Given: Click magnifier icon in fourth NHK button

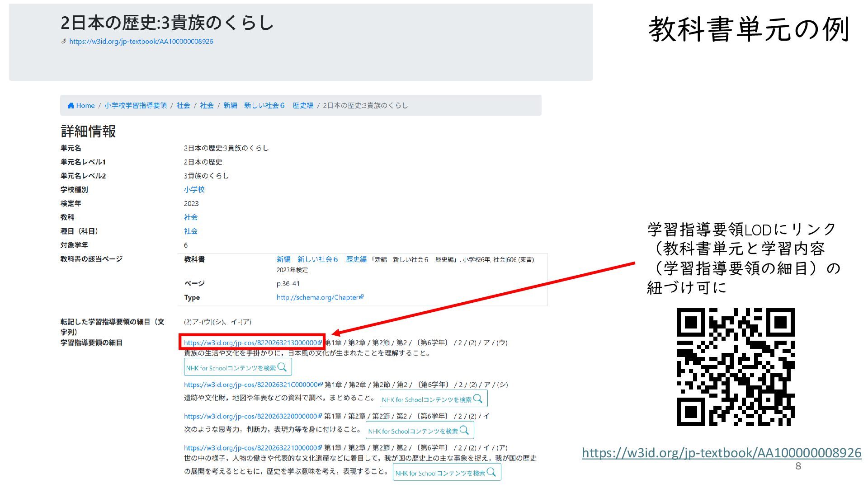Looking at the screenshot, I should point(491,473).
